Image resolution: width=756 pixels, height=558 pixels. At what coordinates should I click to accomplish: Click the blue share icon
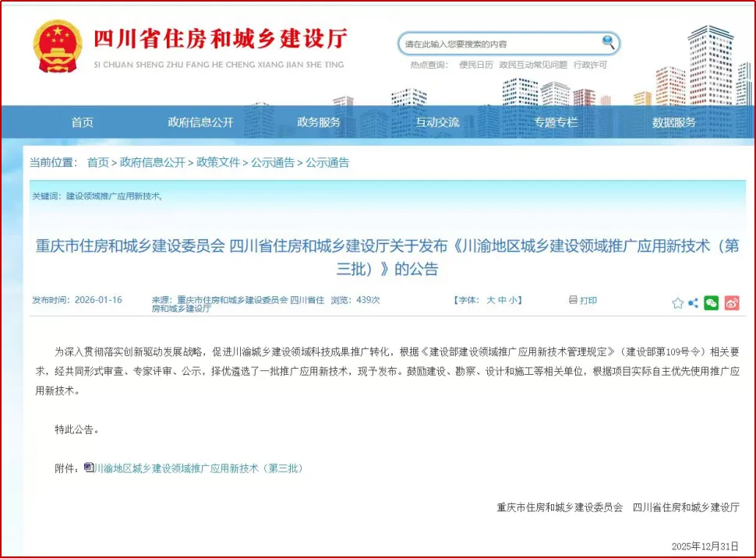[x=693, y=301]
